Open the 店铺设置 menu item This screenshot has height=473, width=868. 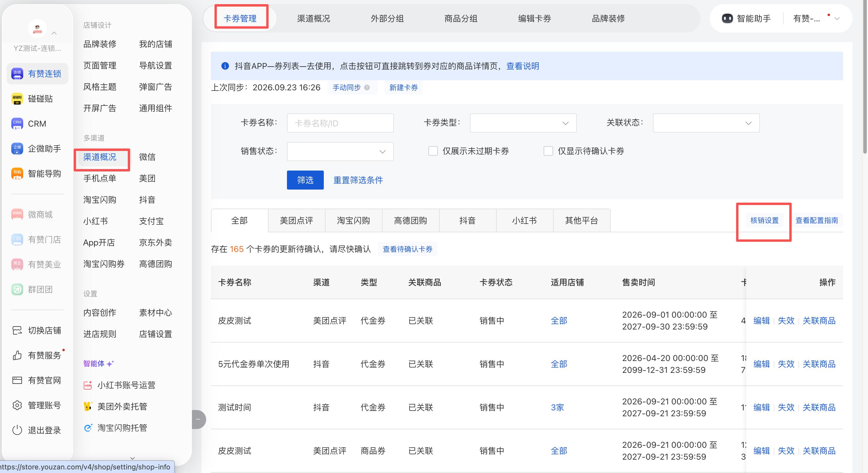pyautogui.click(x=156, y=334)
